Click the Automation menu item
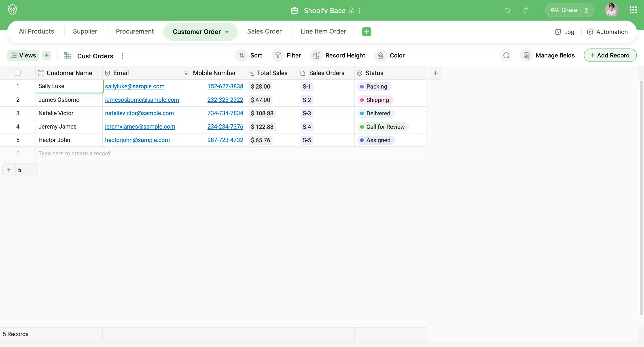This screenshot has height=347, width=644. coord(607,32)
